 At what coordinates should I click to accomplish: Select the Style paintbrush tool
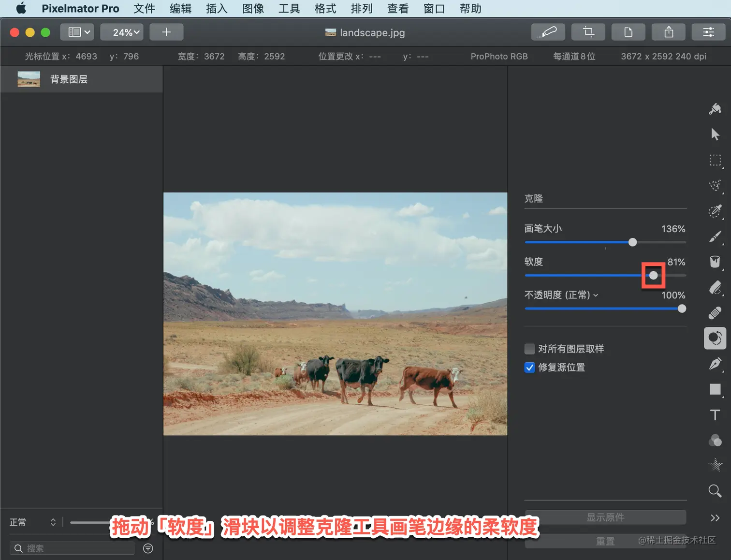(715, 109)
